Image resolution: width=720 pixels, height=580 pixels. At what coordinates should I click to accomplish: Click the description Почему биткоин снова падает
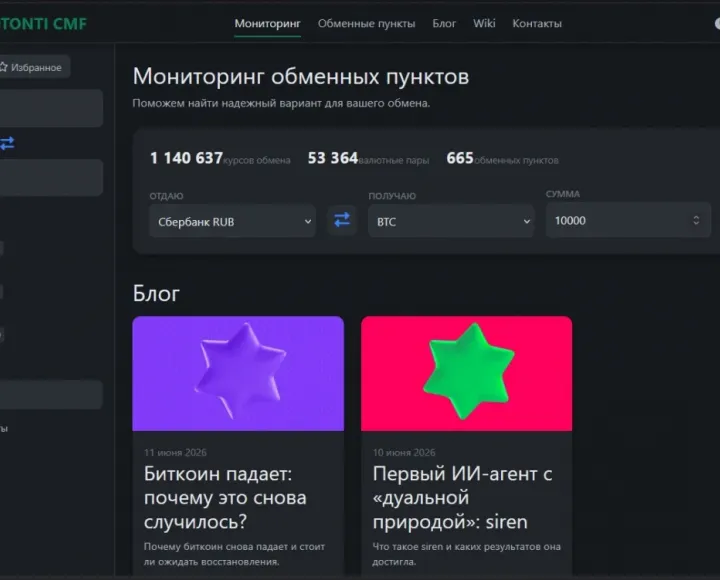click(x=234, y=554)
